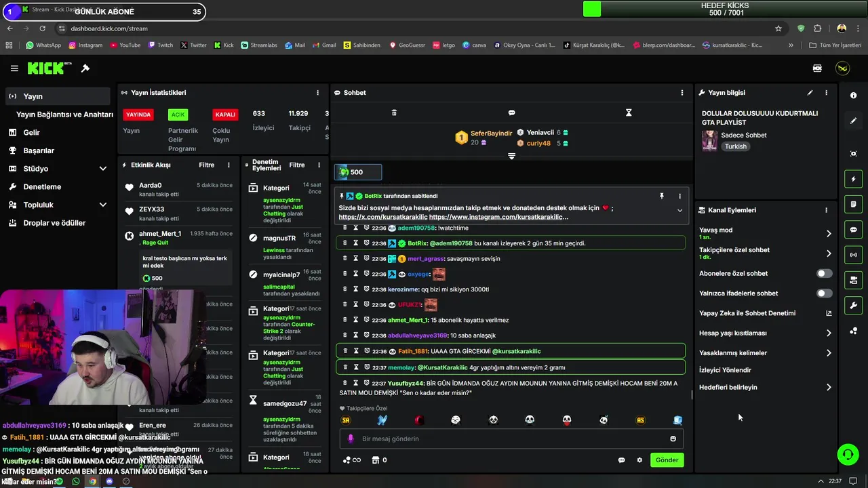Unpin the BotRix pinned message
This screenshot has height=488, width=868.
[x=662, y=196]
